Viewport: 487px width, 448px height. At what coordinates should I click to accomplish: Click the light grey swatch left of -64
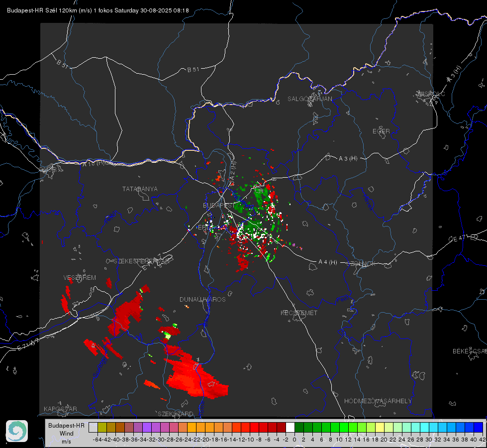(x=93, y=427)
